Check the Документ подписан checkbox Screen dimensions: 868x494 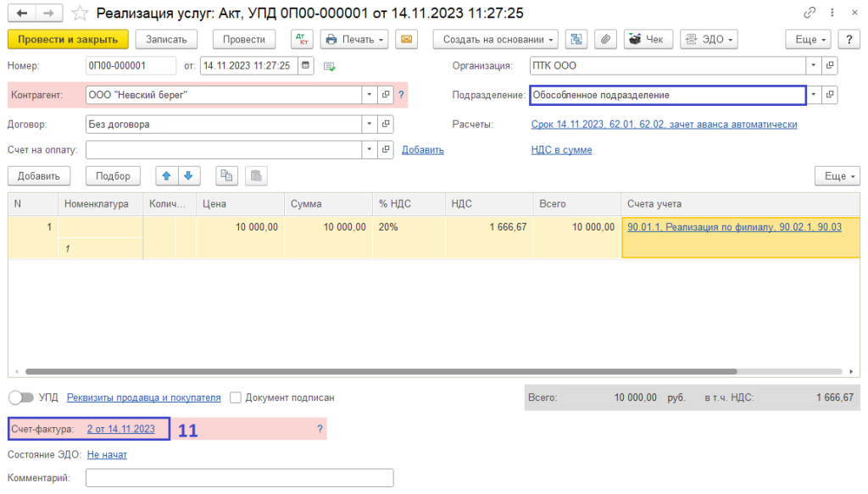tap(236, 397)
